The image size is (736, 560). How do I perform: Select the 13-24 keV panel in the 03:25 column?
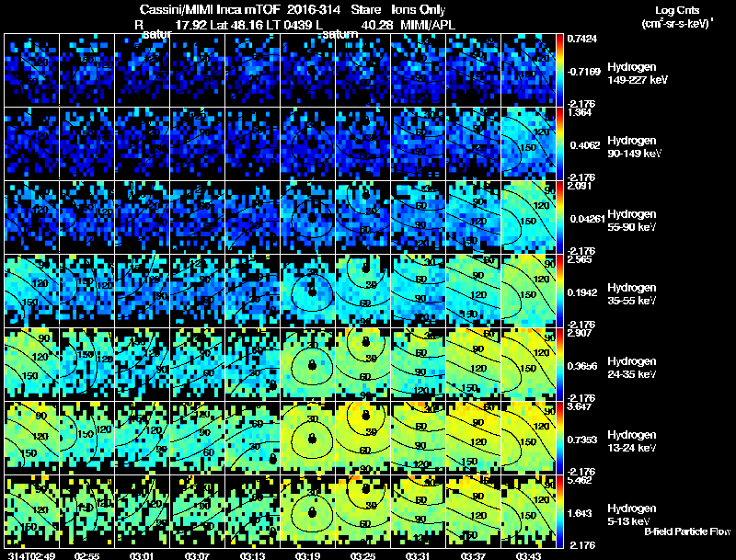coord(362,439)
